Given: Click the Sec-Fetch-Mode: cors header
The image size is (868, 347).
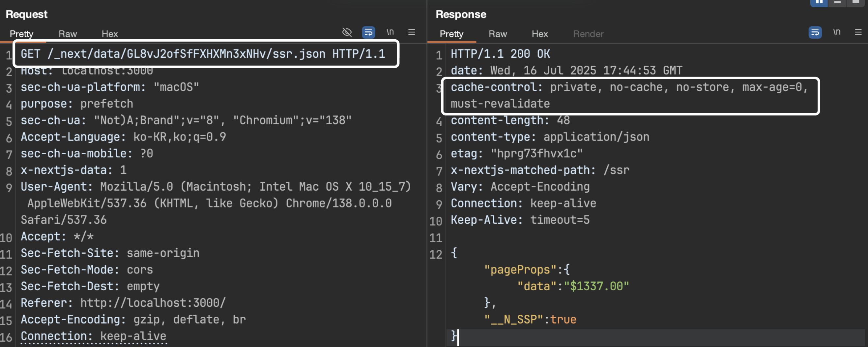Looking at the screenshot, I should coord(87,270).
